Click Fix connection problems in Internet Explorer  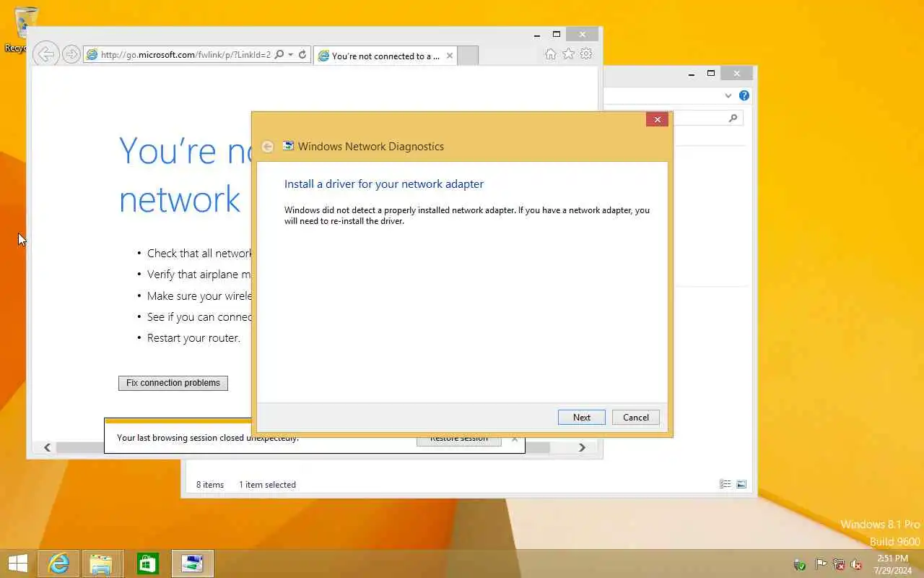point(173,383)
